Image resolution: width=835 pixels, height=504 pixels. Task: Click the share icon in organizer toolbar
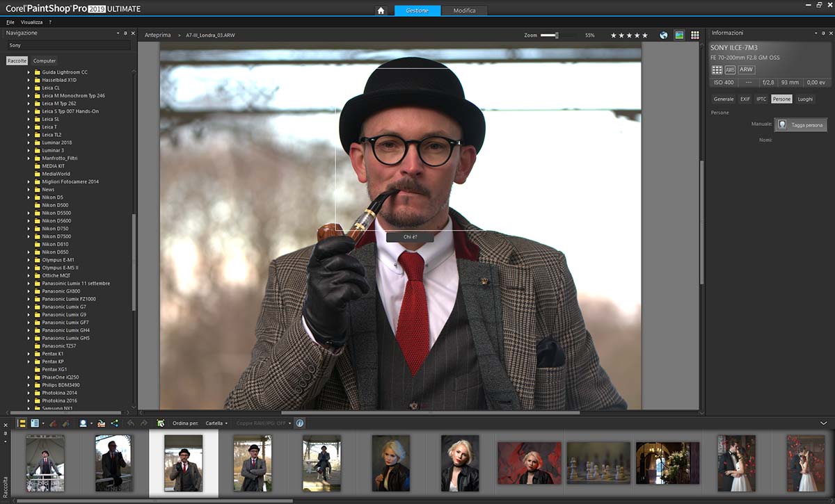115,423
